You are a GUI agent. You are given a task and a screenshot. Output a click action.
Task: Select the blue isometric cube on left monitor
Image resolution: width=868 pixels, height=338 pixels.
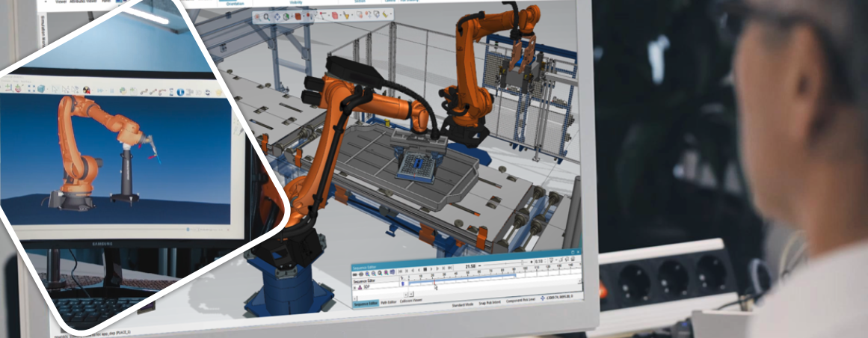point(41,90)
